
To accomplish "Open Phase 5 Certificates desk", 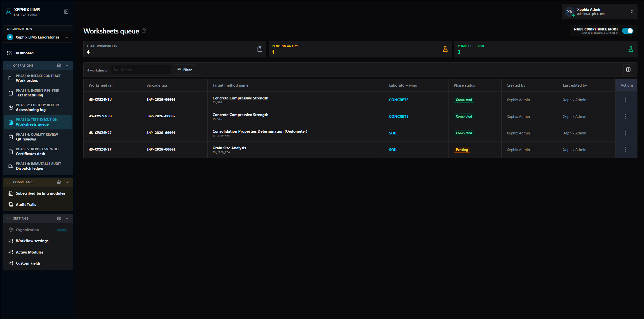I will (x=38, y=151).
